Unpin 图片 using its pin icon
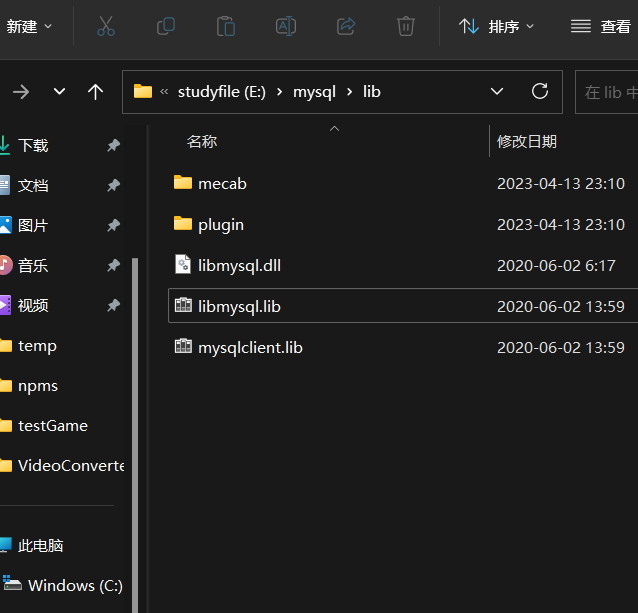 tap(114, 225)
